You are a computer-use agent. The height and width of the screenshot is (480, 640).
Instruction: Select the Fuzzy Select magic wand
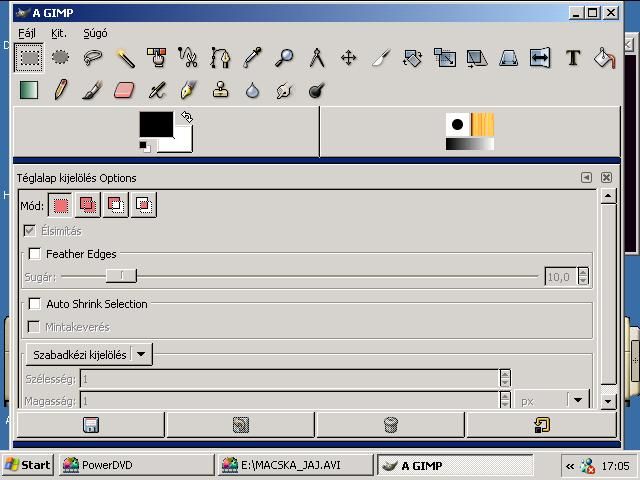tap(125, 58)
